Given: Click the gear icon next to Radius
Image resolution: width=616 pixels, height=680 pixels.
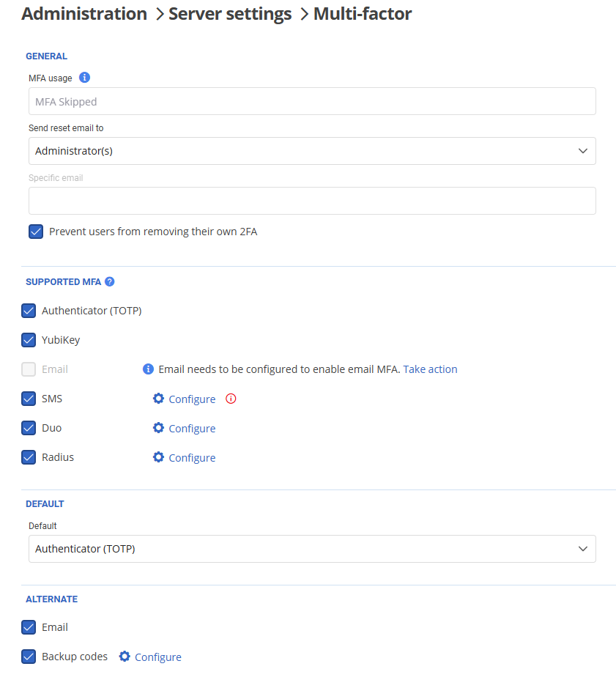Looking at the screenshot, I should (158, 457).
